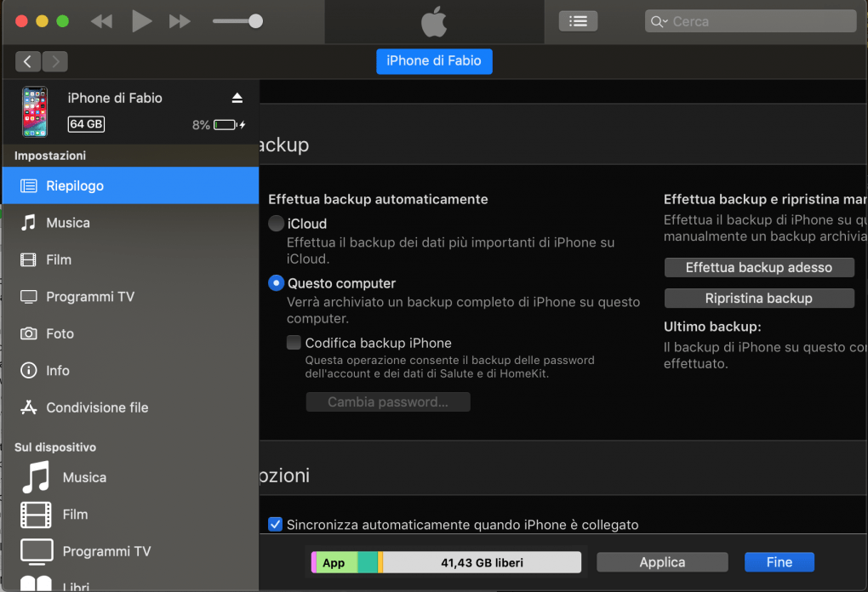Image resolution: width=868 pixels, height=592 pixels.
Task: Uncheck Sincronizza automaticamente quando iPhone è collegato
Action: [275, 524]
